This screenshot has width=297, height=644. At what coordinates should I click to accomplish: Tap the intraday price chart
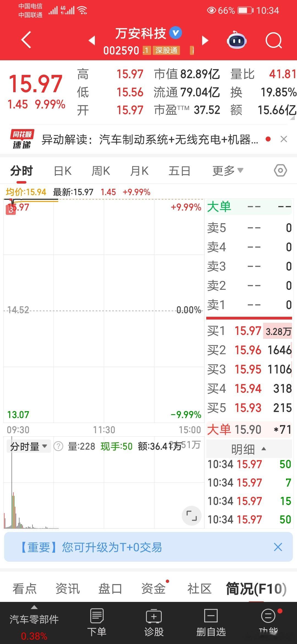(104, 311)
